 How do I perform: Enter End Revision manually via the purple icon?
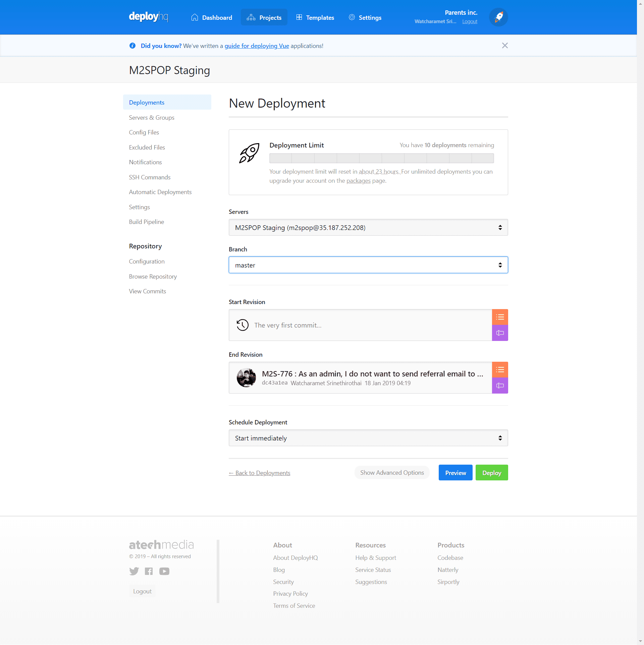pos(500,386)
